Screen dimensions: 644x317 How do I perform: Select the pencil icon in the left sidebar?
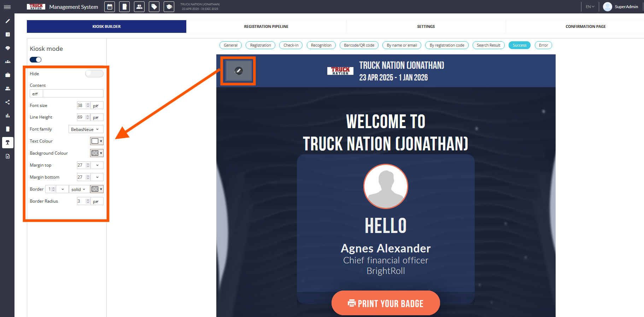point(7,21)
